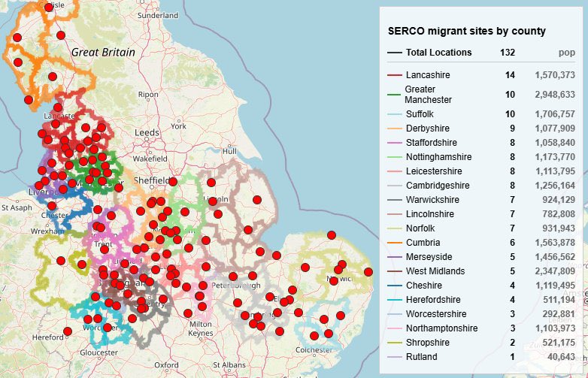Click the red site marker near Hereford
Viewport: 588px width, 378px height.
click(68, 331)
